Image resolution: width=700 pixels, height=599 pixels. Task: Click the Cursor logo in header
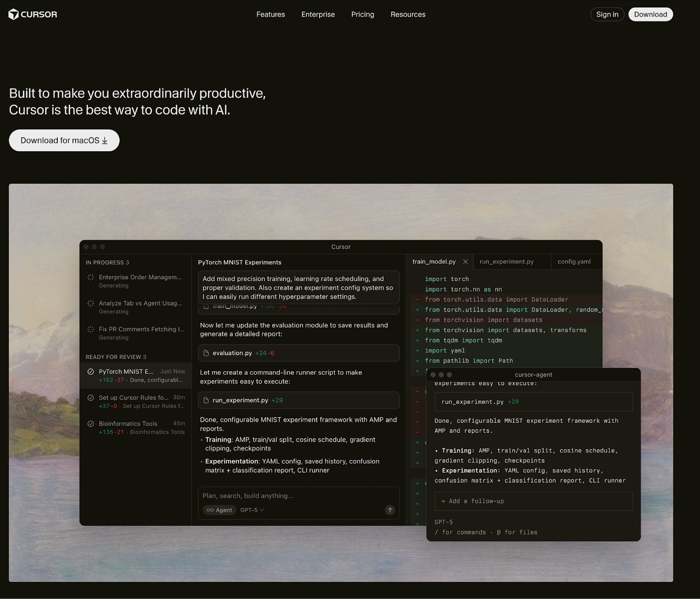[x=33, y=14]
